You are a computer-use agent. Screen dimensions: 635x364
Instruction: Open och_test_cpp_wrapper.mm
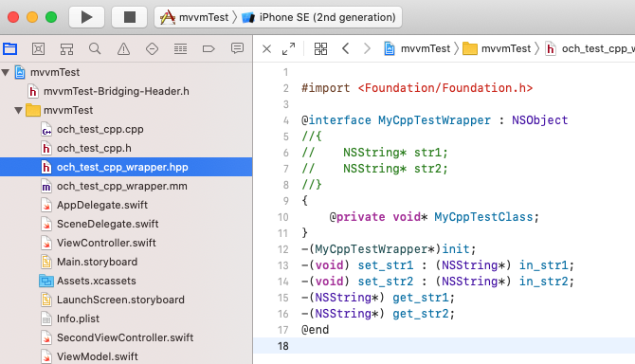pos(126,186)
